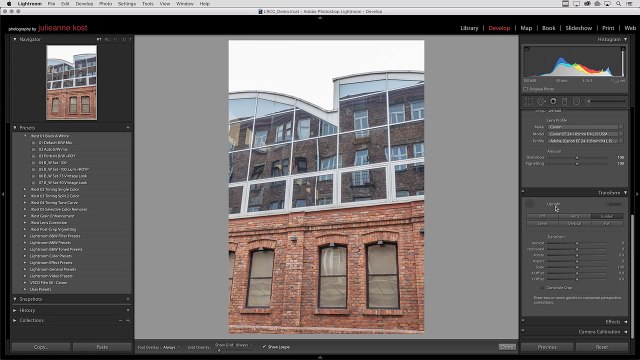Click the Navigator preview thumbnail
The image size is (640, 360).
71,82
